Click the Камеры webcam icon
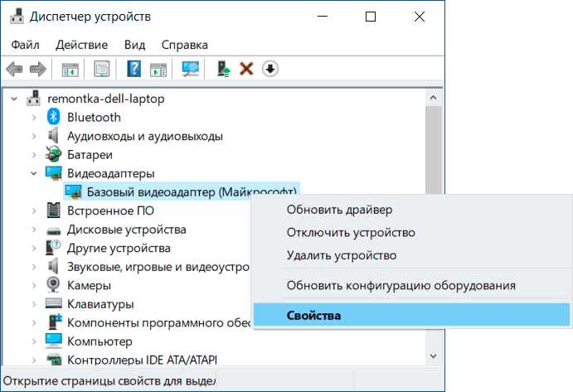Image resolution: width=573 pixels, height=392 pixels. [54, 285]
